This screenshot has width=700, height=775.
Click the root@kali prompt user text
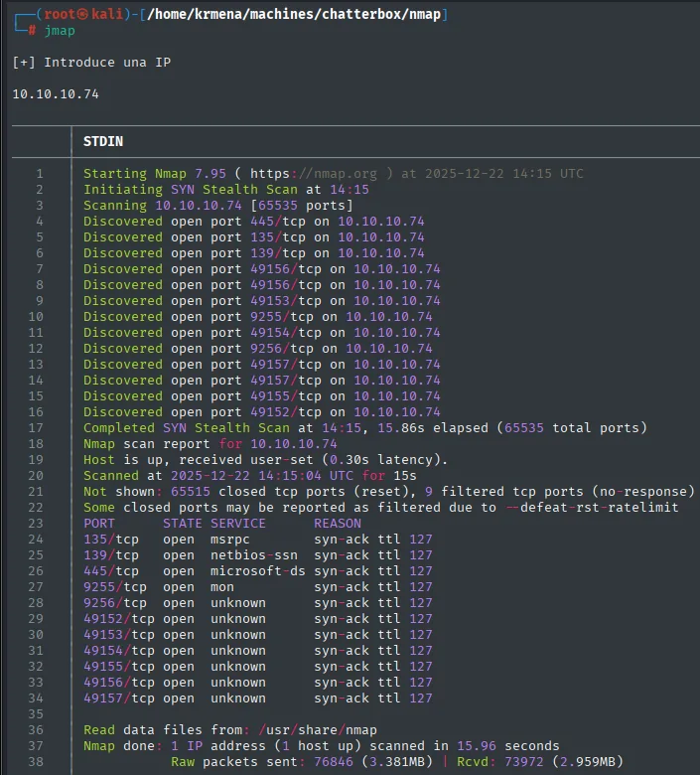(x=83, y=14)
